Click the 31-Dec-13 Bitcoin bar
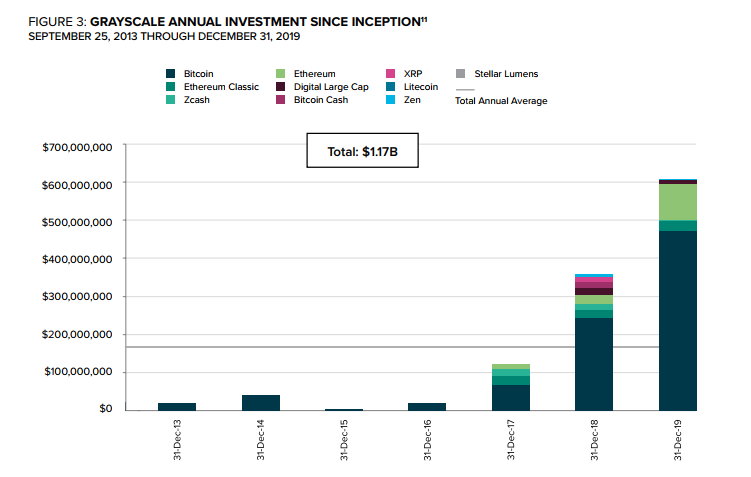The image size is (751, 477). [x=177, y=406]
